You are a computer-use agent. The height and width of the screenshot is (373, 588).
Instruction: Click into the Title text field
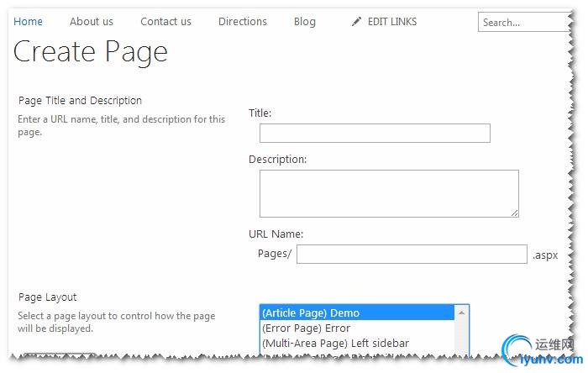375,134
